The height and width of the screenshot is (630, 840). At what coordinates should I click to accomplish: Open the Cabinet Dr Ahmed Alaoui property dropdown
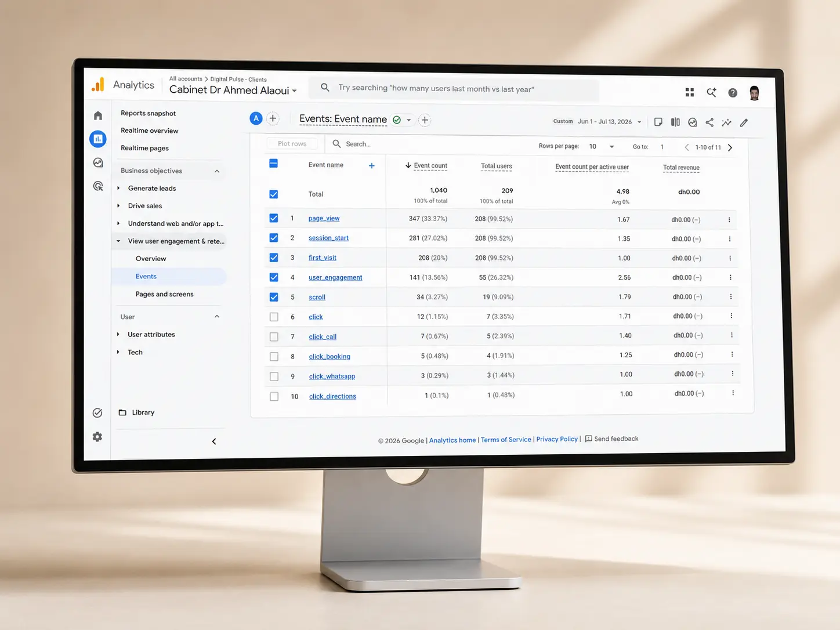tap(233, 90)
